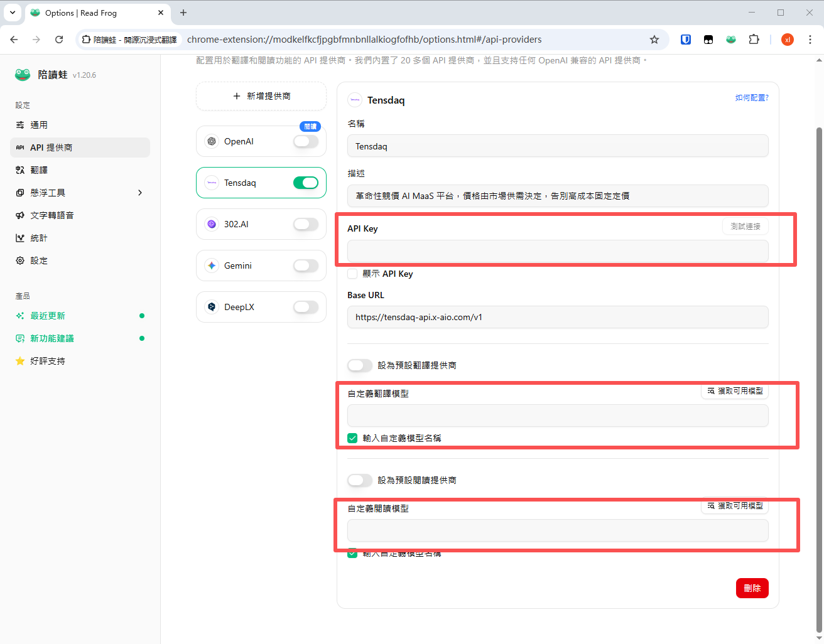Screen dimensions: 824x644
Task: Select the 302.AI provider icon
Action: (x=212, y=224)
